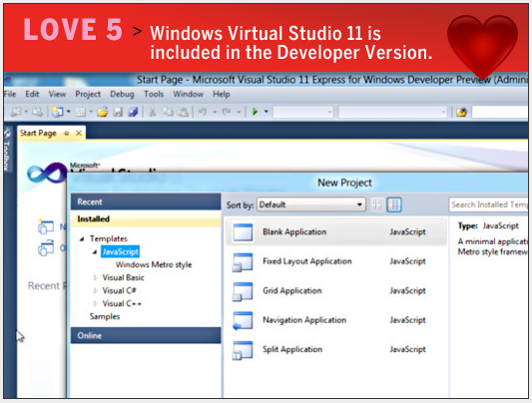Open the Window menu
The width and height of the screenshot is (532, 403).
[x=189, y=94]
